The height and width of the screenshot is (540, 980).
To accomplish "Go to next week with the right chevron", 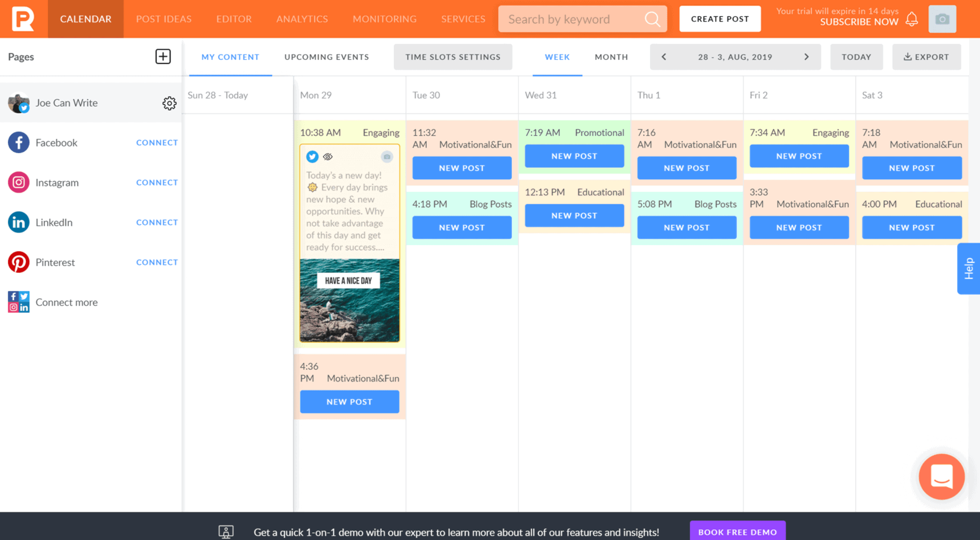I will pyautogui.click(x=806, y=57).
